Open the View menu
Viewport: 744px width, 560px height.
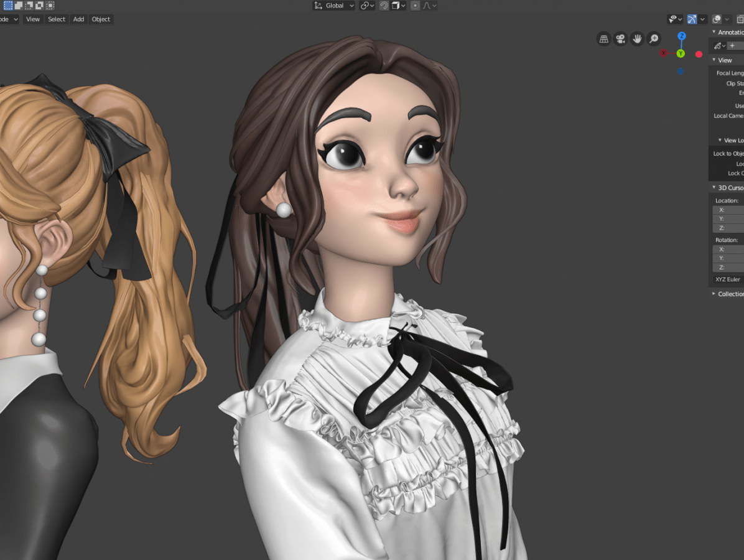click(32, 19)
